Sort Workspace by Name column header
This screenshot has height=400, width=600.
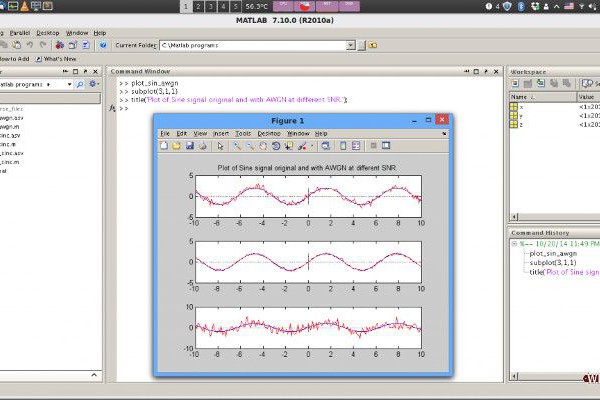(x=543, y=97)
